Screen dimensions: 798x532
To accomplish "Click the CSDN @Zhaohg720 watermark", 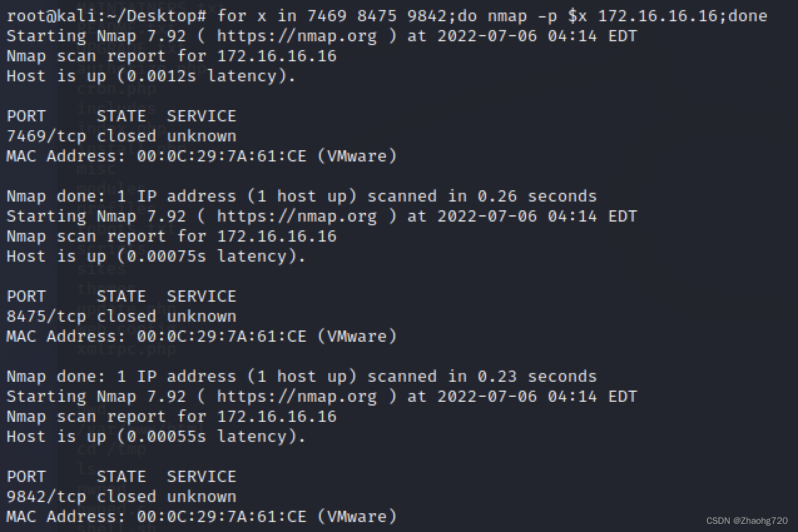I will coord(747,521).
